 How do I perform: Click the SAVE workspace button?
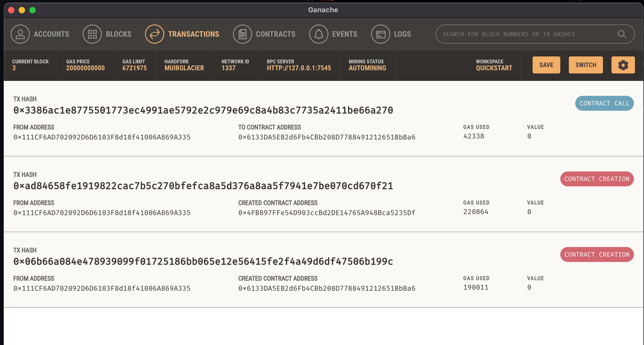[546, 65]
